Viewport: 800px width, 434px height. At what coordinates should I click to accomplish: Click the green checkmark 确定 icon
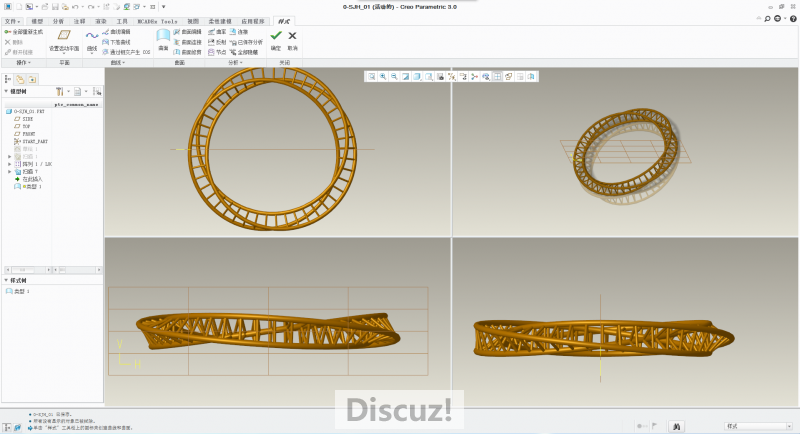tap(276, 36)
